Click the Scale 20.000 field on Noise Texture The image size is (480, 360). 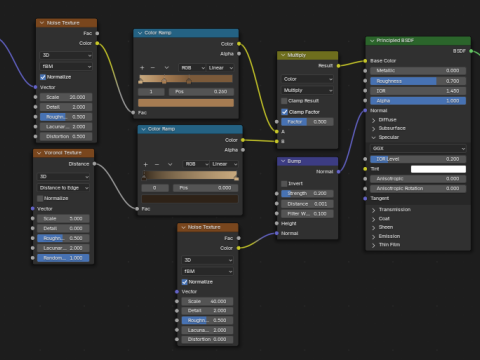tap(66, 97)
